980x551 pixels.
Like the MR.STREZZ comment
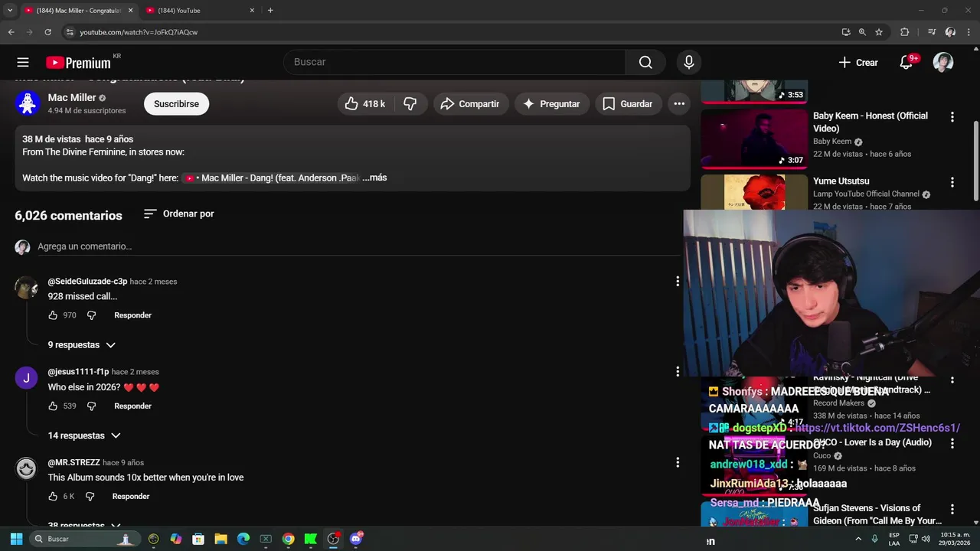click(x=53, y=497)
